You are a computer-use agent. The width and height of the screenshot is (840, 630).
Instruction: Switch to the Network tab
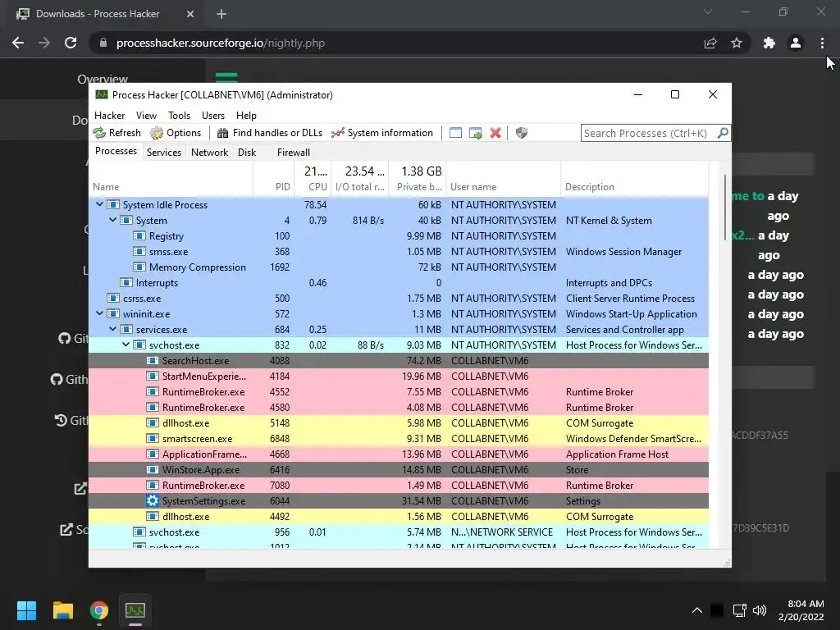pyautogui.click(x=209, y=152)
